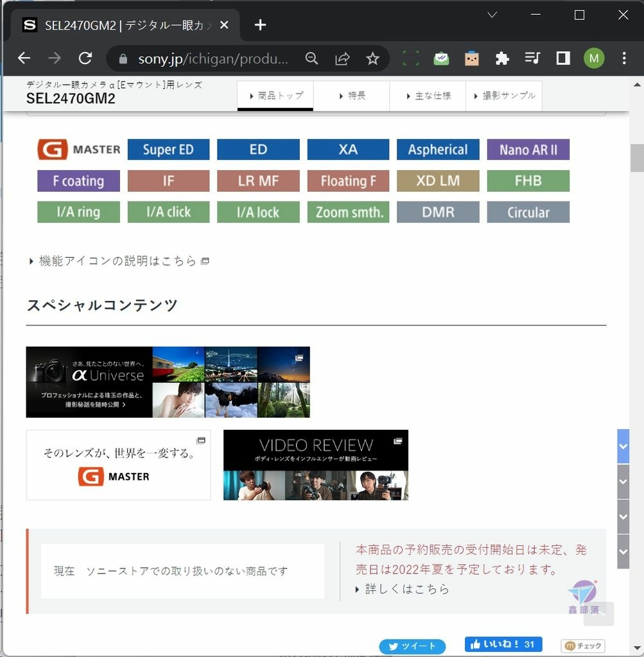Open the media control playlist icon
This screenshot has width=644, height=657.
pos(532,58)
